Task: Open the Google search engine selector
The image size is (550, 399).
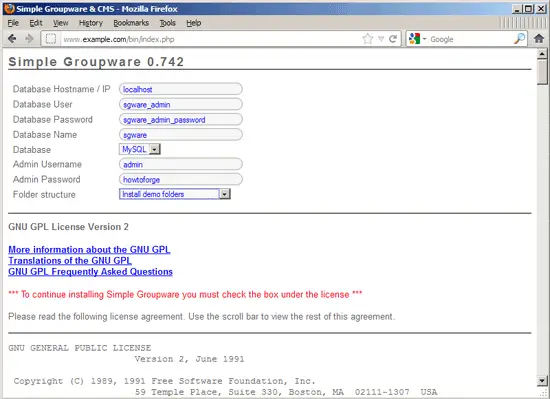Action: 417,39
